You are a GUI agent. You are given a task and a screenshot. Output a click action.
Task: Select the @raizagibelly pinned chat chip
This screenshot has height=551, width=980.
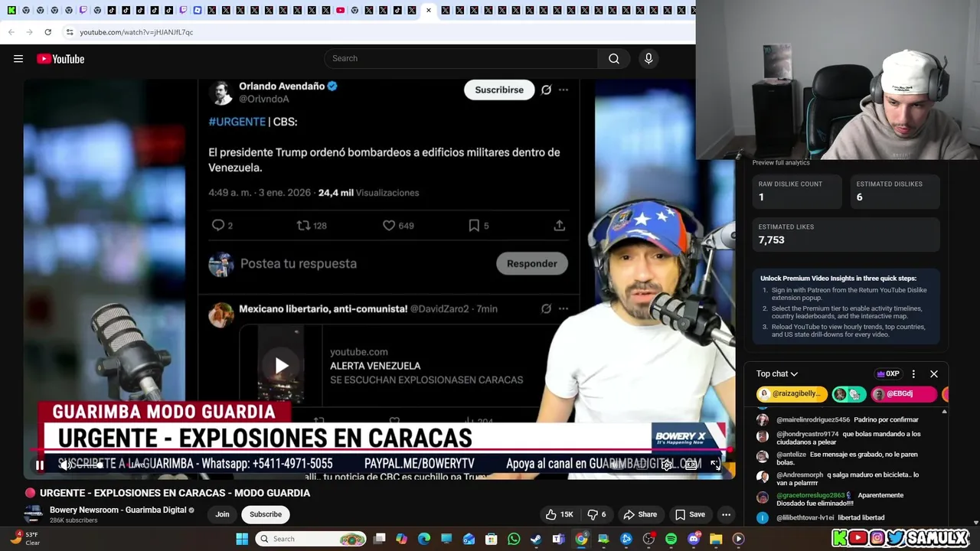pyautogui.click(x=792, y=394)
